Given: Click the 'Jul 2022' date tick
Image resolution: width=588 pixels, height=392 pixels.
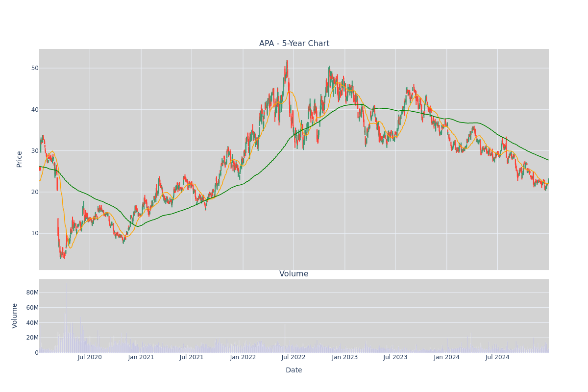Looking at the screenshot, I should pos(294,357).
